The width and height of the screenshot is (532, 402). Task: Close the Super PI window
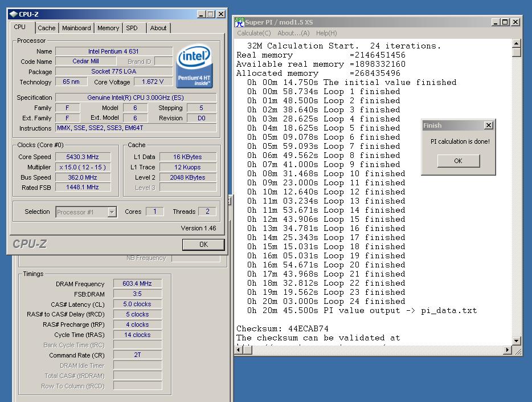point(515,22)
